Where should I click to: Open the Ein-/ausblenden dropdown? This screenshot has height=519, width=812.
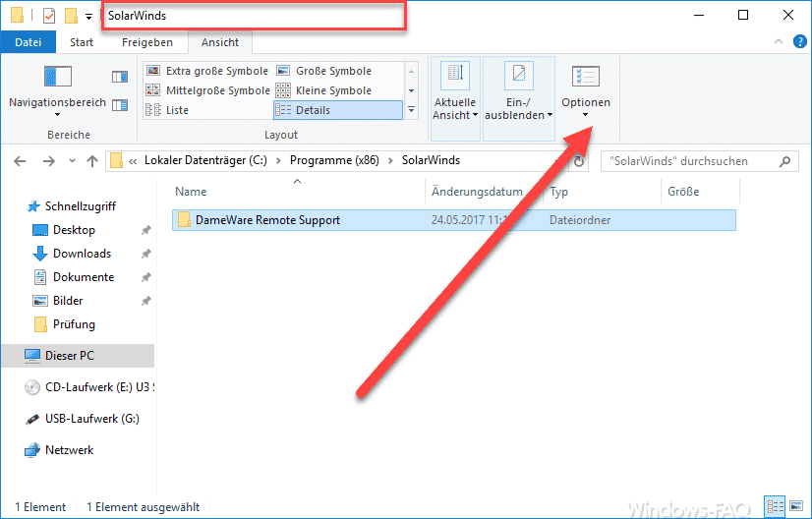[x=519, y=98]
